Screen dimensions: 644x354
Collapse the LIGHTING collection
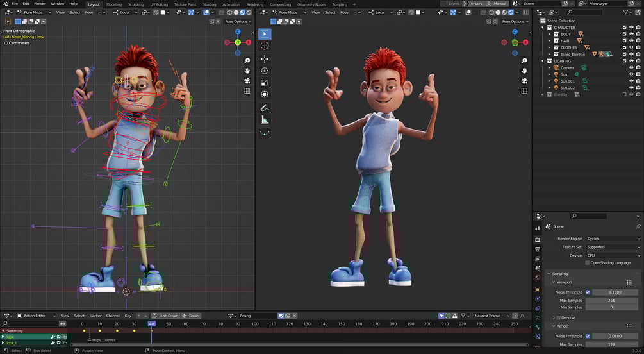coord(543,61)
